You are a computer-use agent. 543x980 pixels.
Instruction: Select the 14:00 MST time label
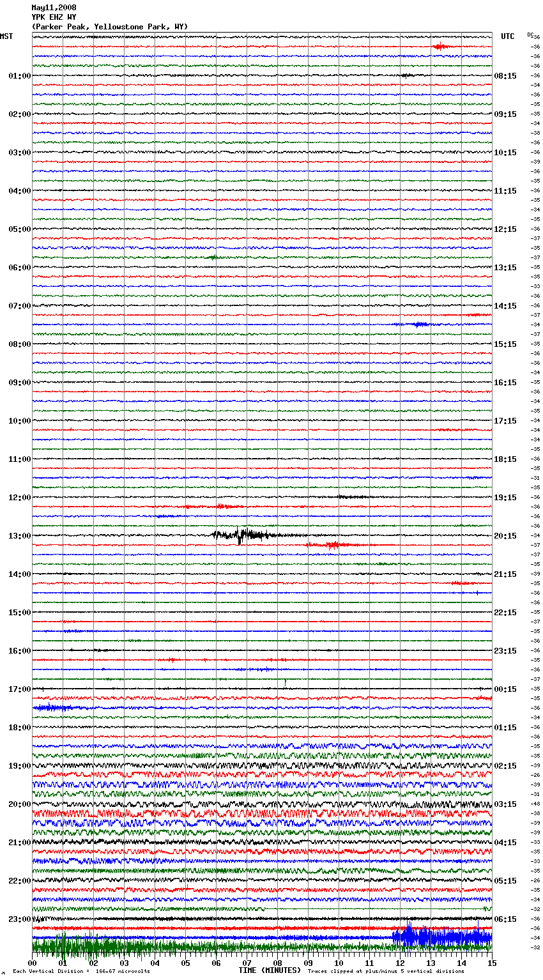coord(20,574)
